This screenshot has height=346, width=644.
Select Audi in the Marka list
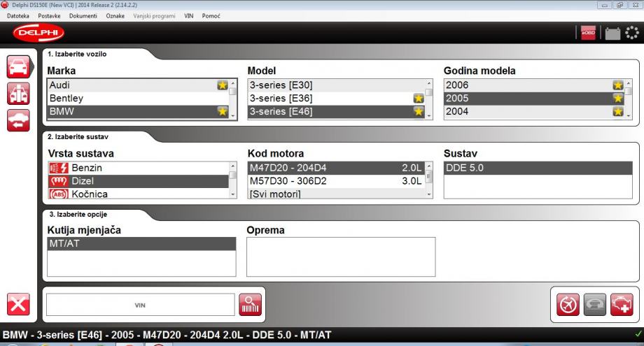(138, 85)
